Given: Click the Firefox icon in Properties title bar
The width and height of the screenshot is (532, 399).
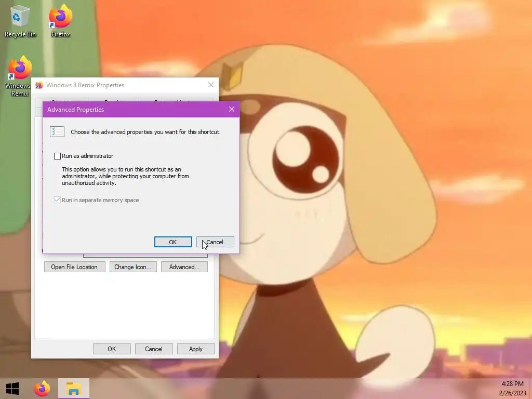Looking at the screenshot, I should pos(39,85).
